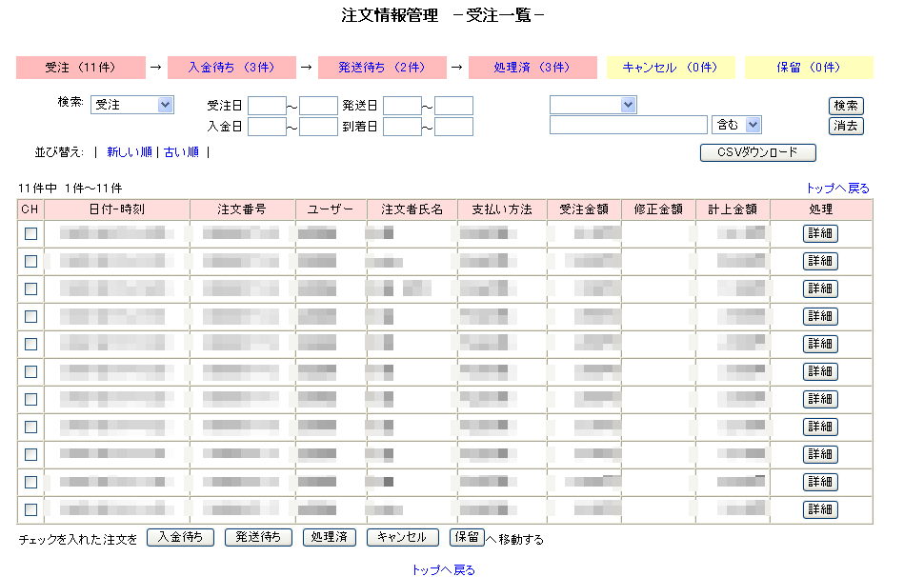Select the last order row checkbox
Viewport: 924px width, 577px height.
(30, 509)
